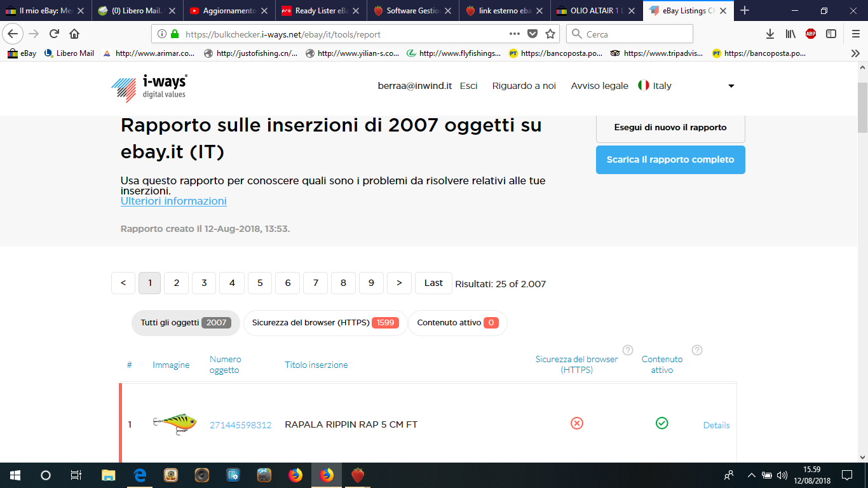Open the Windows notification center icon
Viewport: 868px width, 488px height.
(x=847, y=475)
